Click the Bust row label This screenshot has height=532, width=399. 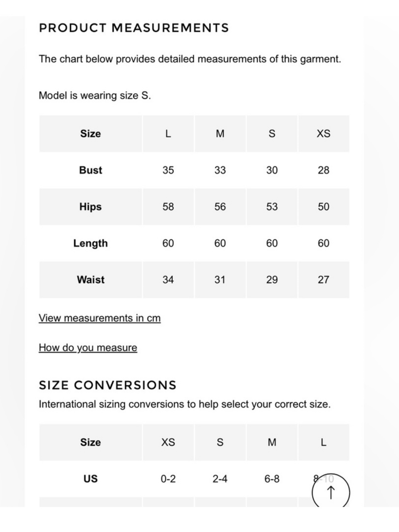(91, 170)
